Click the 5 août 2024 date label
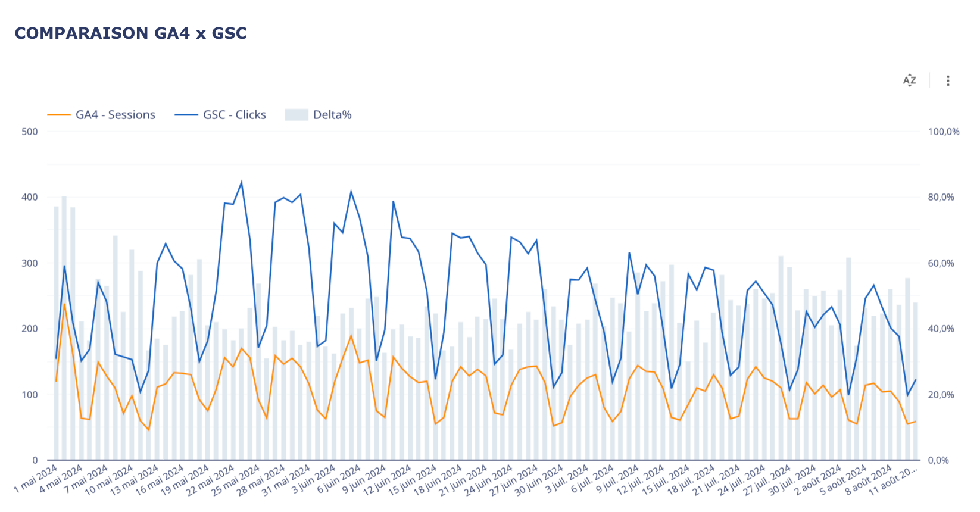The image size is (980, 512). (844, 479)
